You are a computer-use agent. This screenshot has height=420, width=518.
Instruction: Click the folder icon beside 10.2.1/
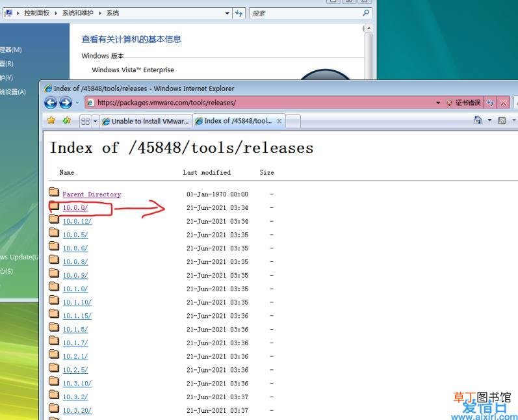(54, 354)
